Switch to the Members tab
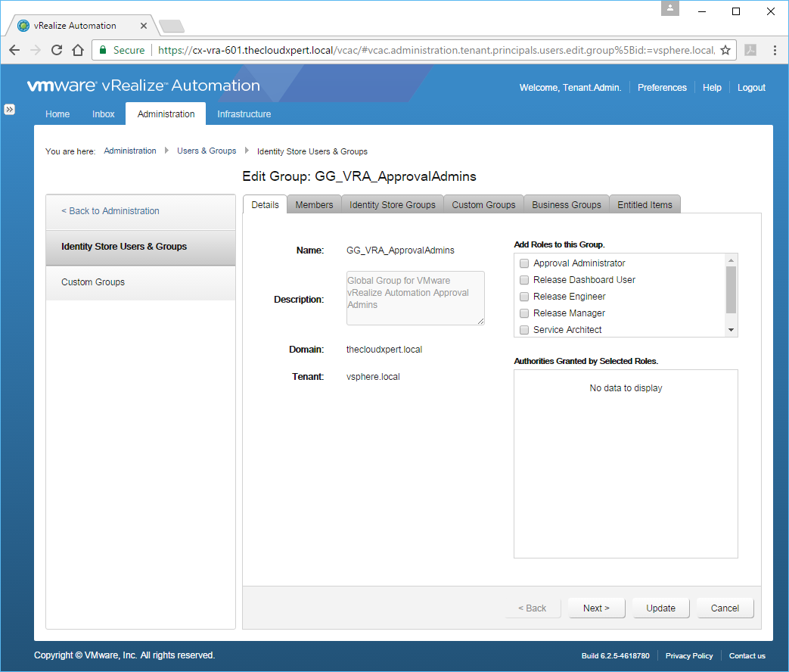789x672 pixels. [x=314, y=205]
